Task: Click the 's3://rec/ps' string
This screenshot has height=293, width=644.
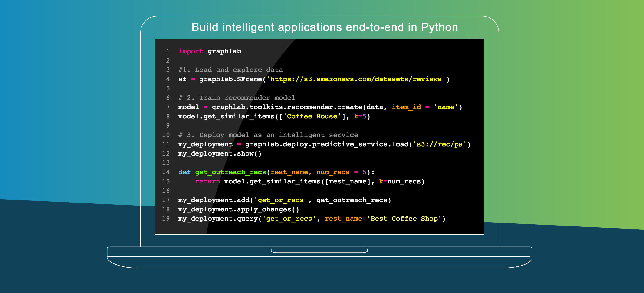Action: [x=440, y=144]
